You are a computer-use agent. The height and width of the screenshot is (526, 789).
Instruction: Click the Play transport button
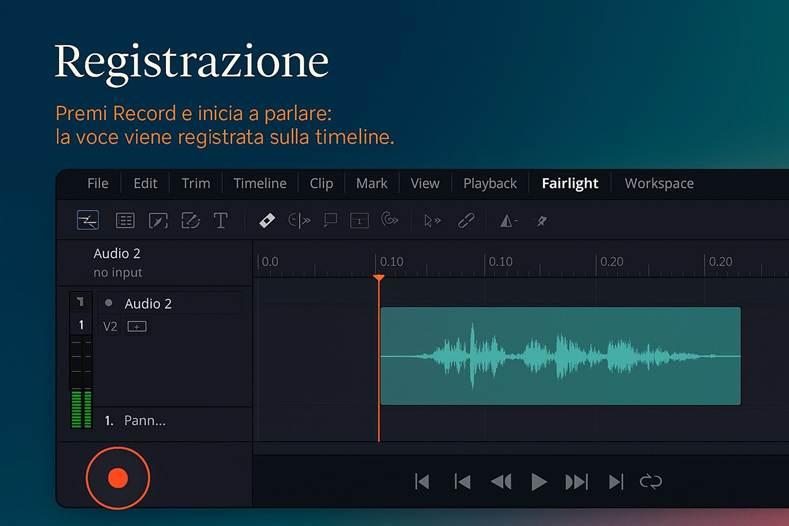(x=538, y=482)
